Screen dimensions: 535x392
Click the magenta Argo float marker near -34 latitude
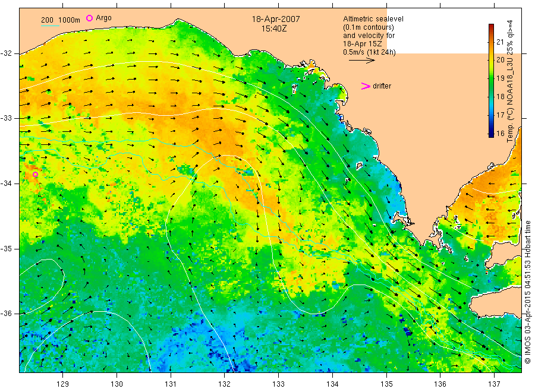pos(35,175)
